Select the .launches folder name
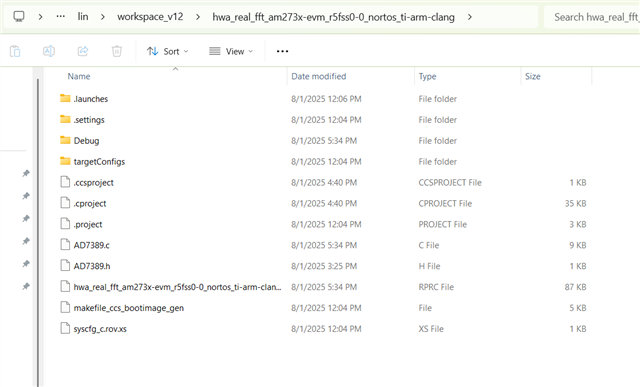 (91, 99)
